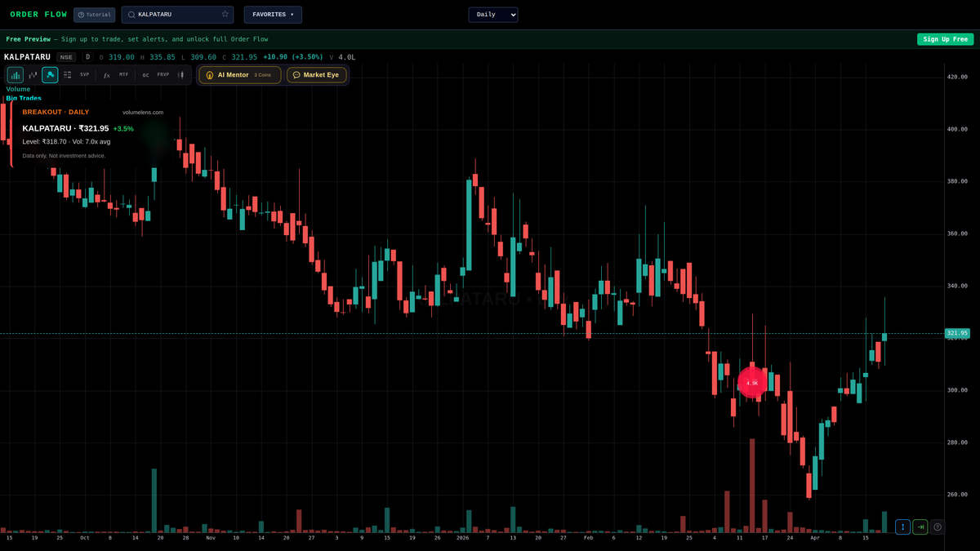This screenshot has height=551, width=980.
Task: Click the 420.00 price axis label
Action: (957, 77)
